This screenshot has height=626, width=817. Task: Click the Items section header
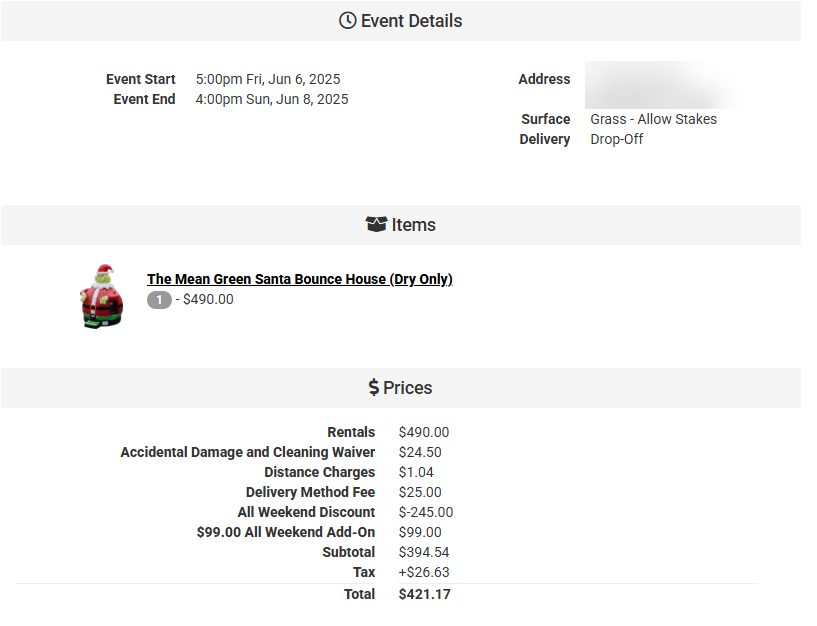[x=413, y=225]
